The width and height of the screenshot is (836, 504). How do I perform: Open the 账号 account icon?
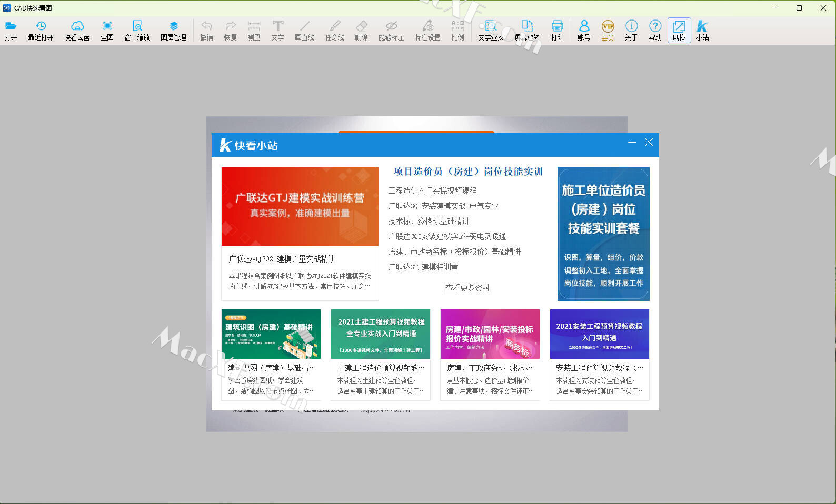click(x=584, y=31)
